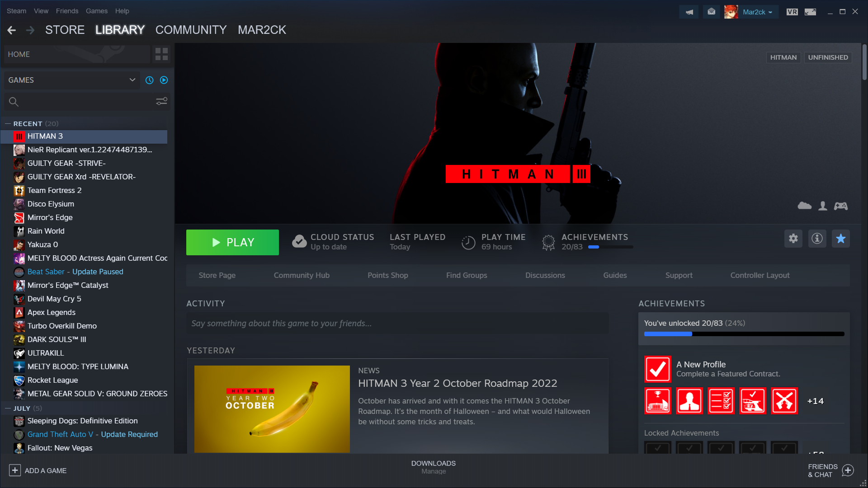Open the Mar2ck account dropdown
This screenshot has width=868, height=488.
click(x=757, y=12)
